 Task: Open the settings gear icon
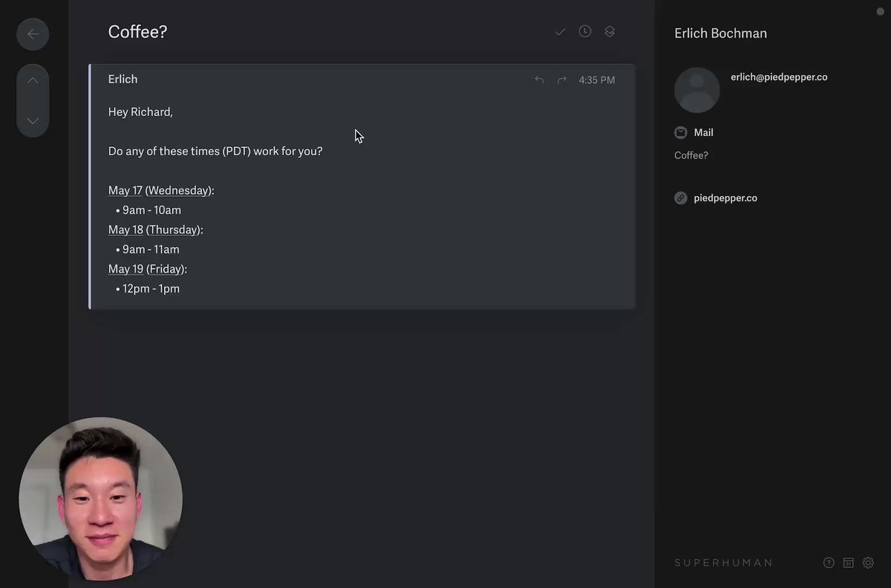coord(868,563)
